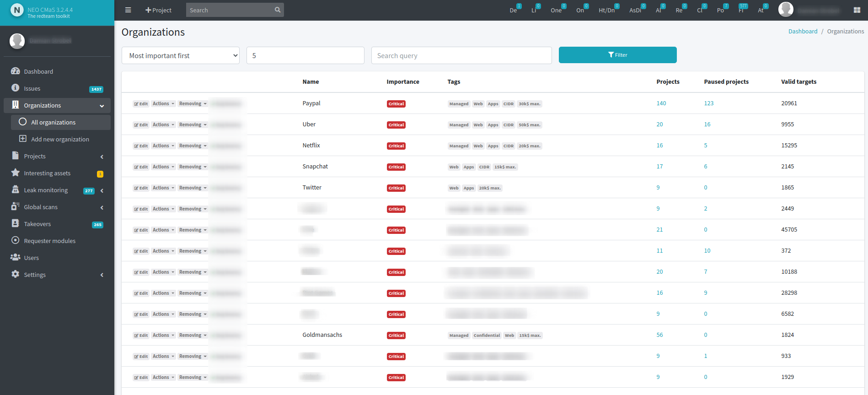Click the Snapchat organization name
868x395 pixels.
[x=315, y=167]
